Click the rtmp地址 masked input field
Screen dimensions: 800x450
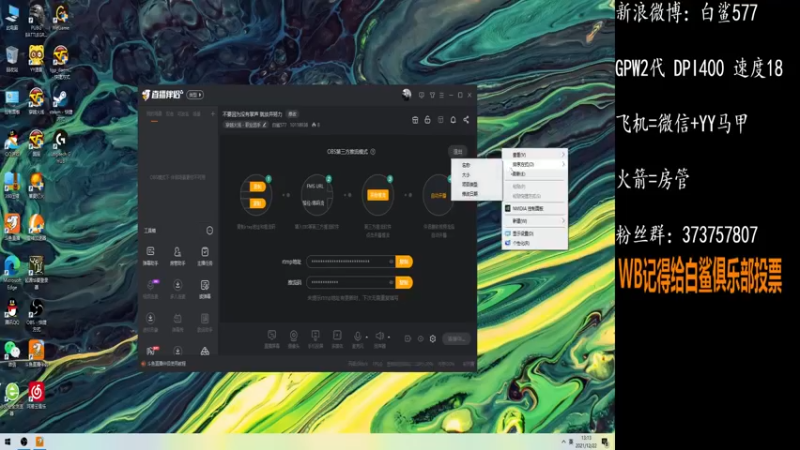(350, 262)
